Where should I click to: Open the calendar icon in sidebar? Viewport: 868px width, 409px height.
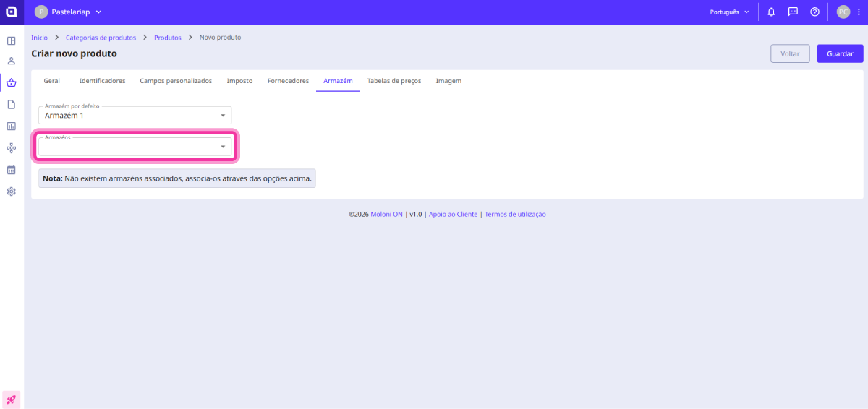12,170
